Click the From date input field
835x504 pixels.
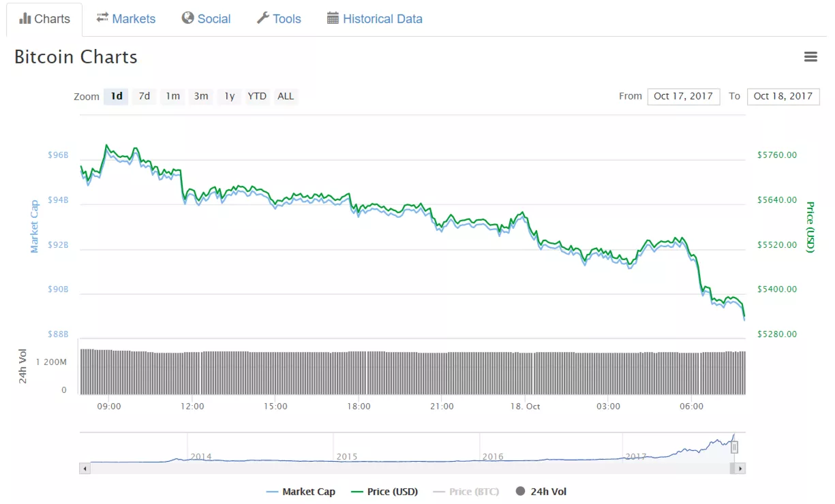tap(683, 96)
